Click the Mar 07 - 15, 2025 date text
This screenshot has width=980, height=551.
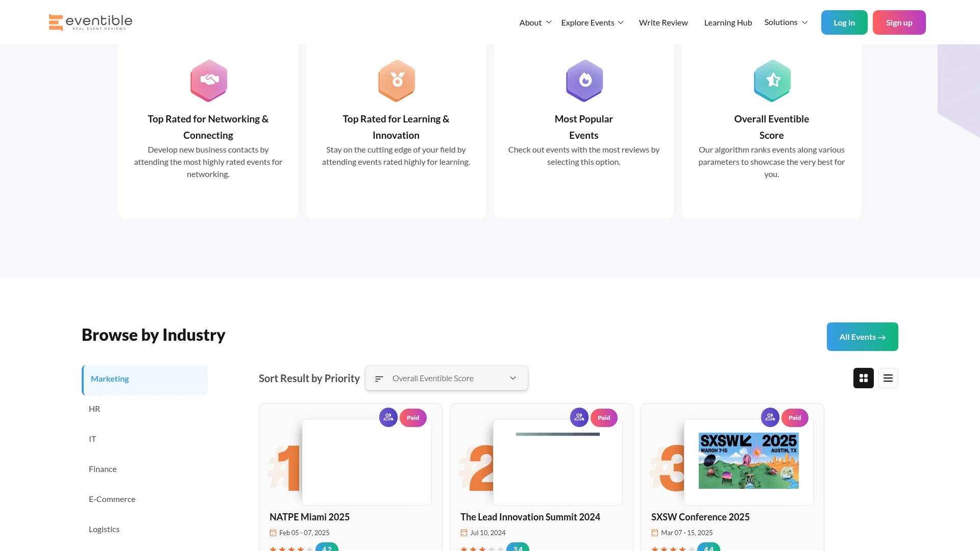pyautogui.click(x=687, y=533)
